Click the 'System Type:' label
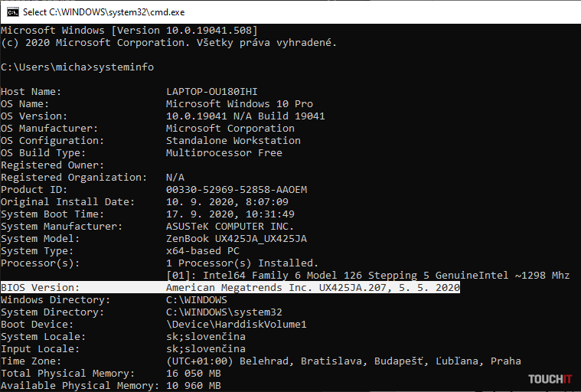The width and height of the screenshot is (581, 392). click(37, 251)
